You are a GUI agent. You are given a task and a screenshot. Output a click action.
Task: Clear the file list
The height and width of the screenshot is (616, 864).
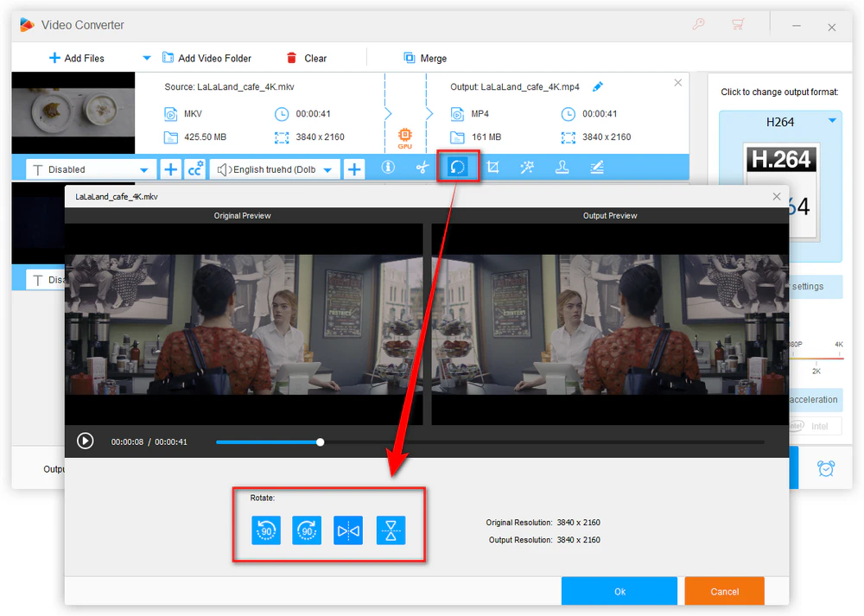click(307, 58)
